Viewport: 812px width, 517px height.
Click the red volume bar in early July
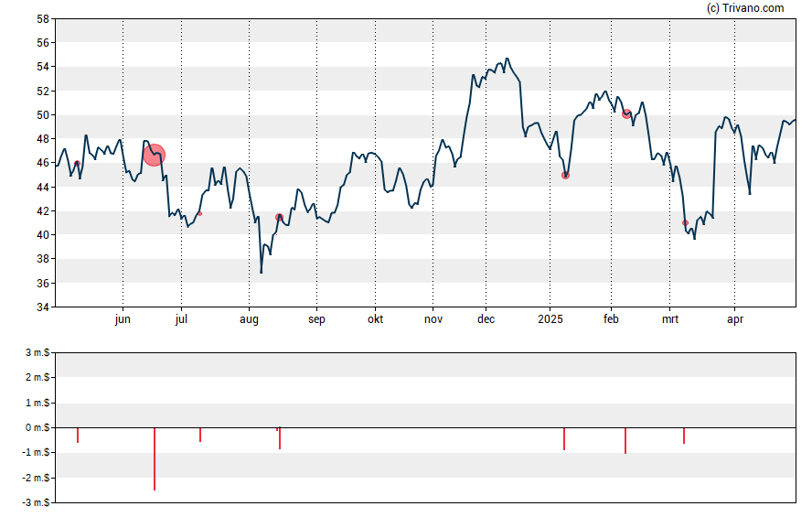tap(200, 435)
